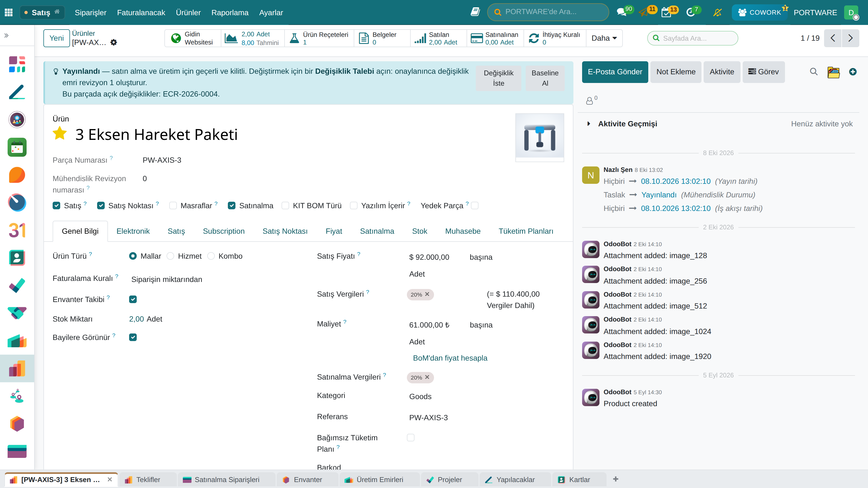Open the Raporlama menu
This screenshot has width=868, height=488.
(x=230, y=12)
